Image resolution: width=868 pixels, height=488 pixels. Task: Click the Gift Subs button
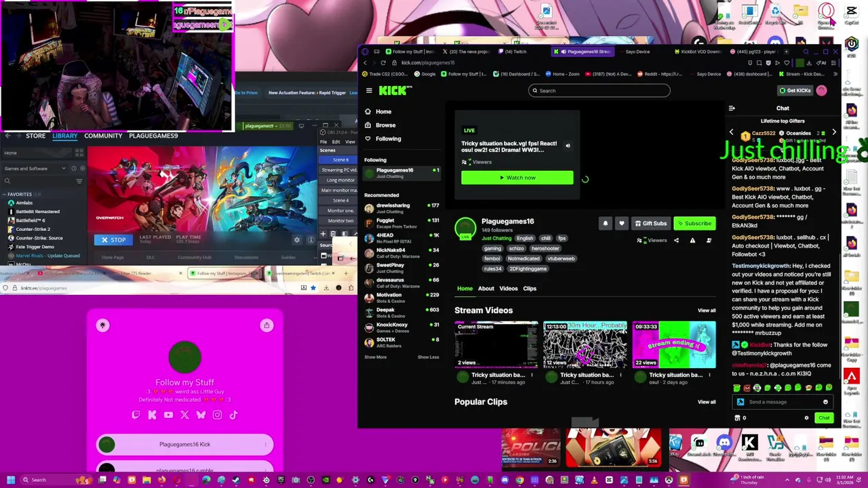(650, 224)
